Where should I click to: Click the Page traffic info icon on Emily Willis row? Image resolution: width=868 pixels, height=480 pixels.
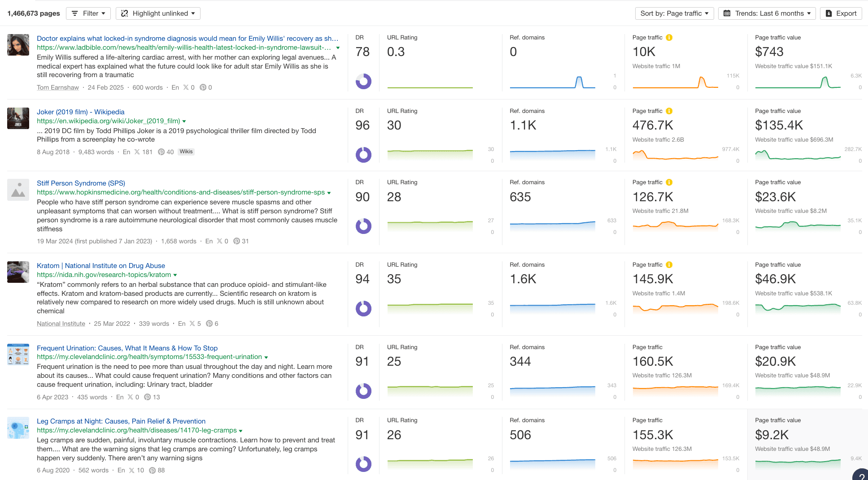669,38
